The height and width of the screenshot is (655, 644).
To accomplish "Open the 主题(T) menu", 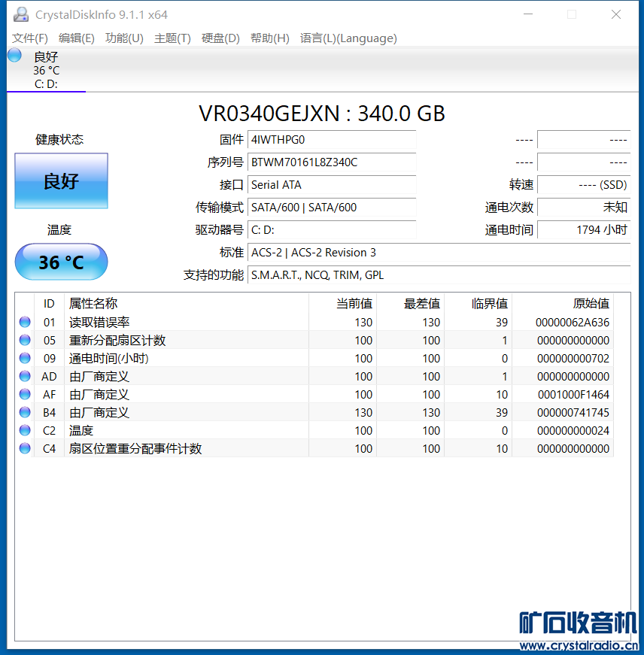I will pos(172,38).
